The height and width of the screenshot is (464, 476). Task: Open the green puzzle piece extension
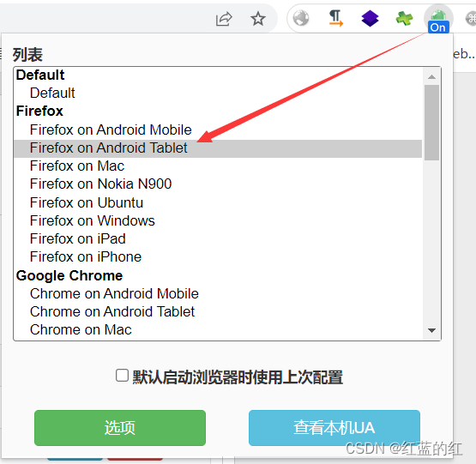(404, 18)
